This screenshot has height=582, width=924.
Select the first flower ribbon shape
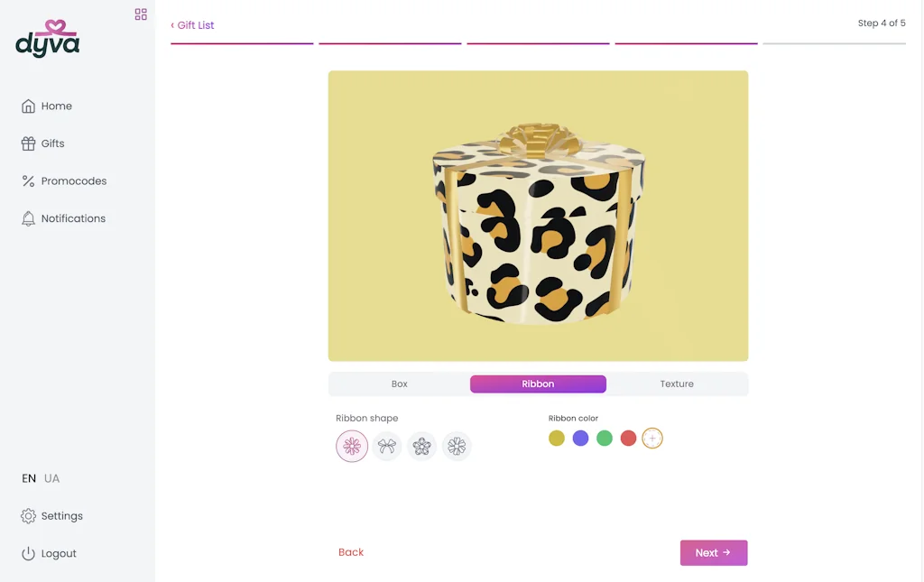[352, 446]
